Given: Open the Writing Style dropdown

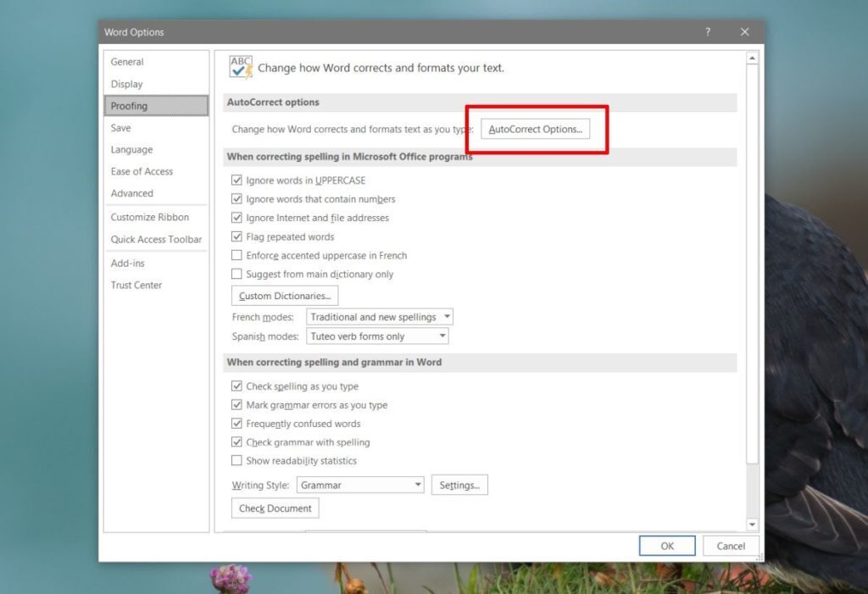Looking at the screenshot, I should click(417, 484).
